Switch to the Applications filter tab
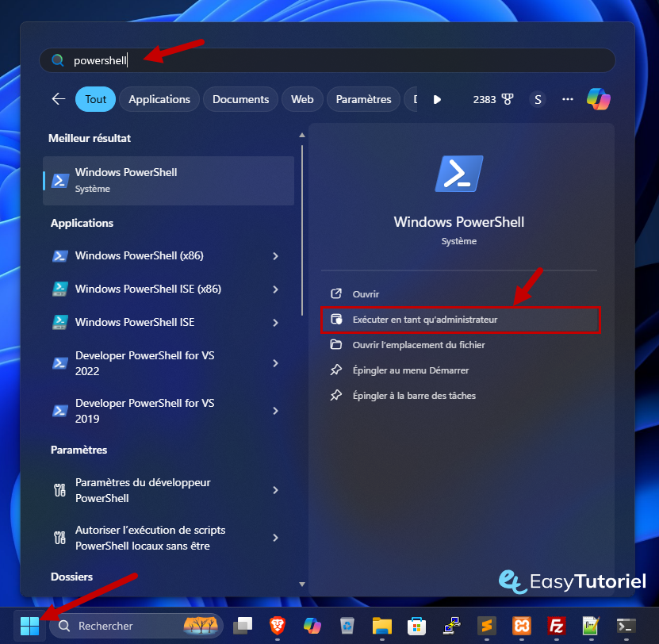The image size is (659, 644). pos(159,99)
